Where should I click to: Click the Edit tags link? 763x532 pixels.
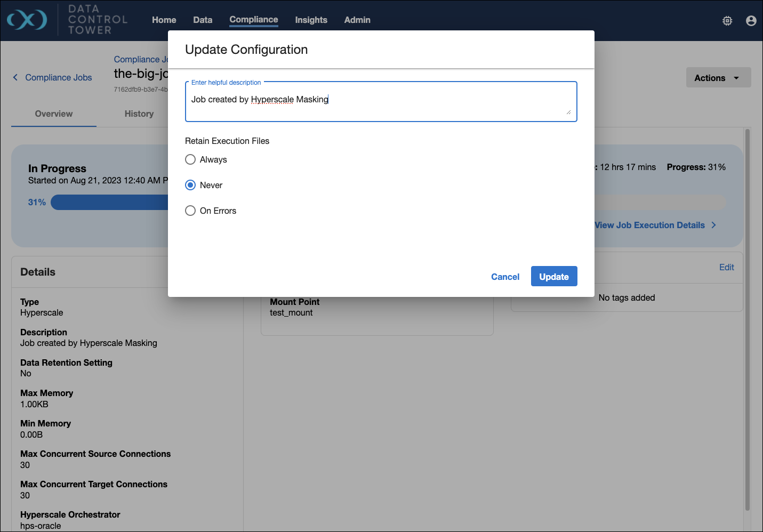tap(726, 267)
